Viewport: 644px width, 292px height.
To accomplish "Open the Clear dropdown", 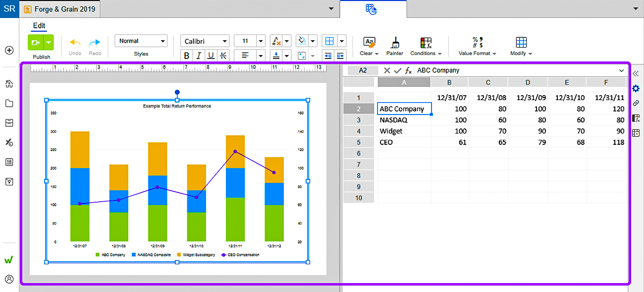I will tap(369, 54).
